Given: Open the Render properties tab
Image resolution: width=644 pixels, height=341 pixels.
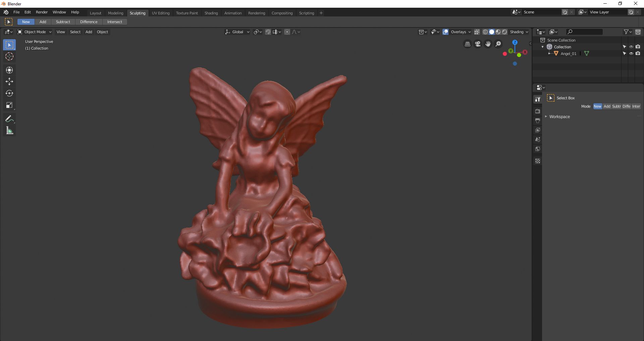Looking at the screenshot, I should 538,111.
